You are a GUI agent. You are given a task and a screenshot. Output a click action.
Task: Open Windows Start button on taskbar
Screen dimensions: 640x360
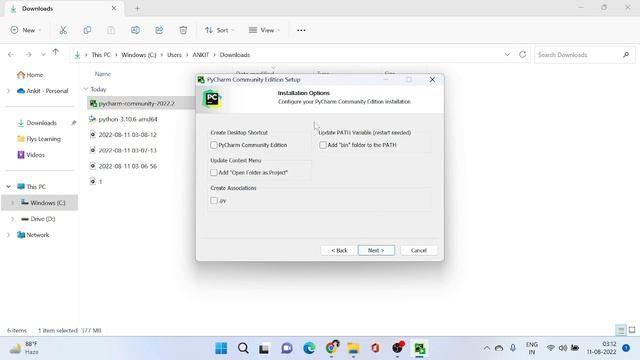click(x=221, y=348)
